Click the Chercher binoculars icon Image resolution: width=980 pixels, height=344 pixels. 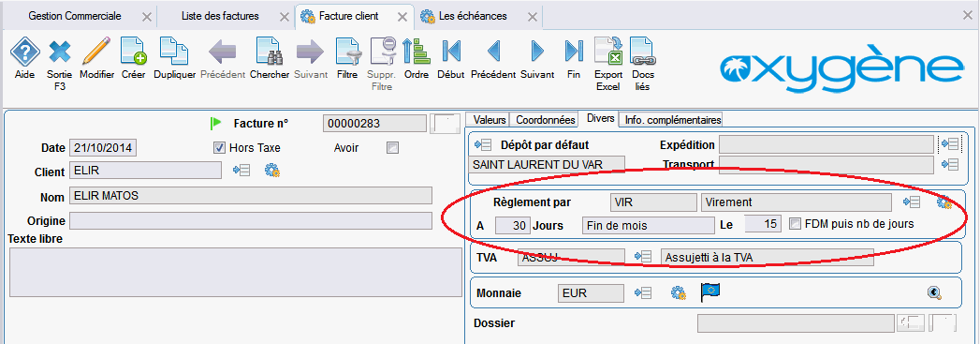click(x=270, y=51)
